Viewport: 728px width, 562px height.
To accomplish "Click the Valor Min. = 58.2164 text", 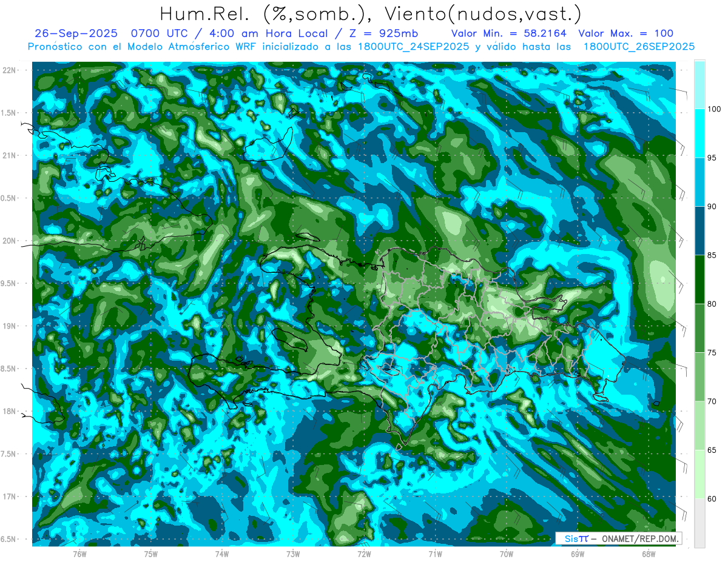I will (x=509, y=33).
